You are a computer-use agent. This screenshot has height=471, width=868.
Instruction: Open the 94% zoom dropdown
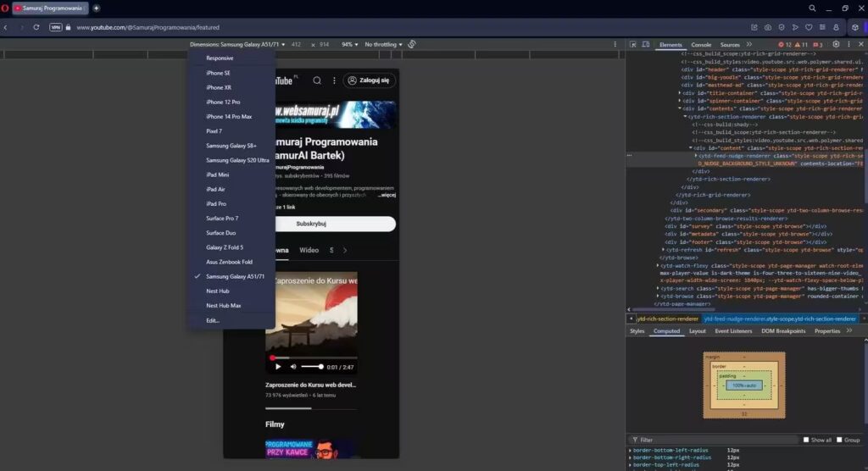pos(350,44)
